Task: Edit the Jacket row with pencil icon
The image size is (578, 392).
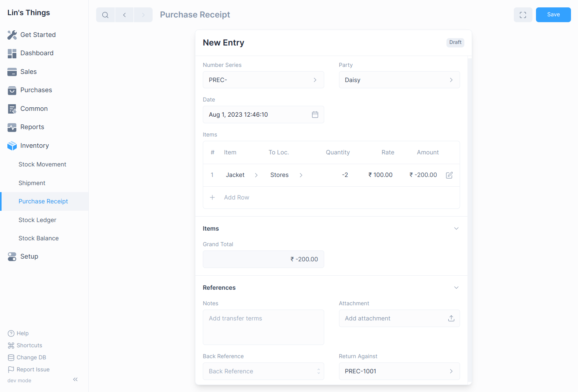Action: click(449, 175)
